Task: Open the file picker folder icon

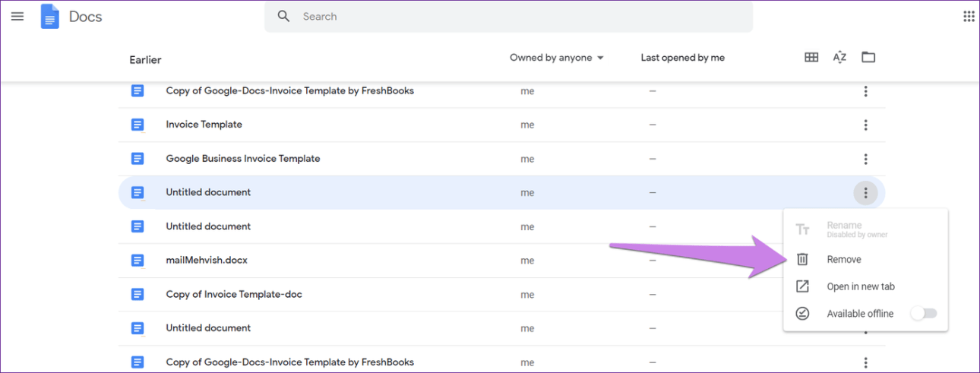Action: point(868,58)
